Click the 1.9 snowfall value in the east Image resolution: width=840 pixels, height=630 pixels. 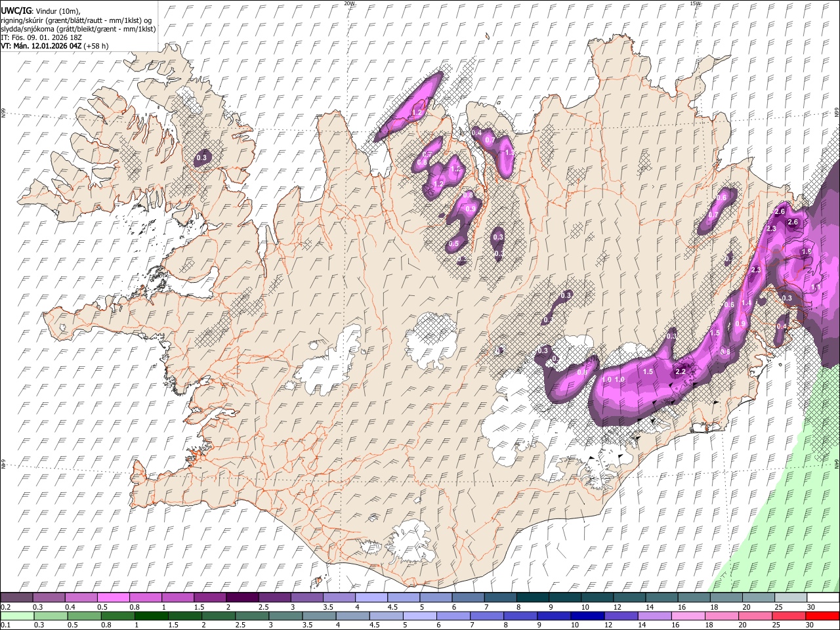click(807, 251)
